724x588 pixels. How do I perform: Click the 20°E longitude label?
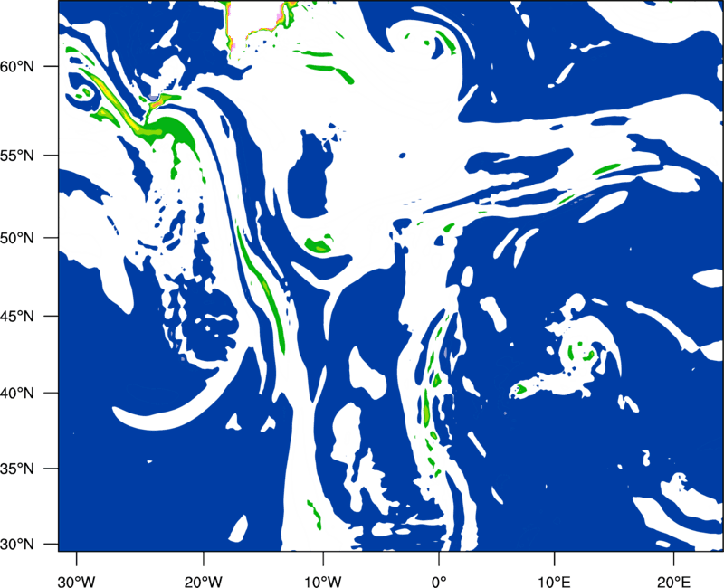pos(673,582)
